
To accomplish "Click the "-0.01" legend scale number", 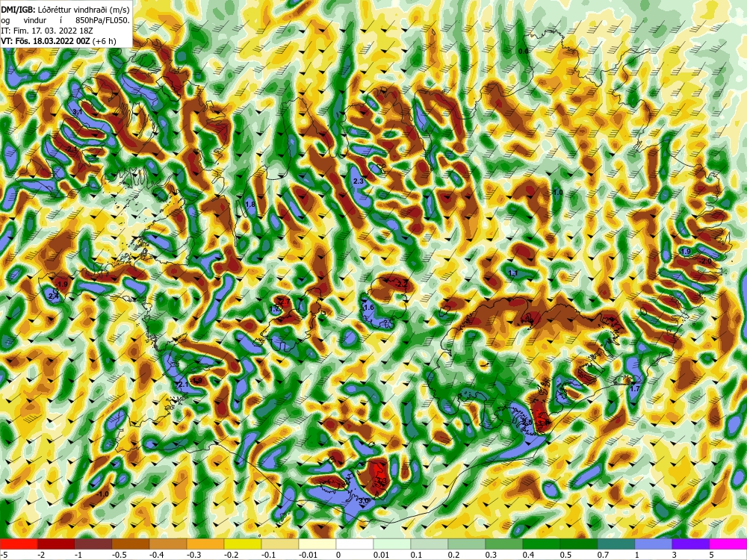I will [307, 555].
